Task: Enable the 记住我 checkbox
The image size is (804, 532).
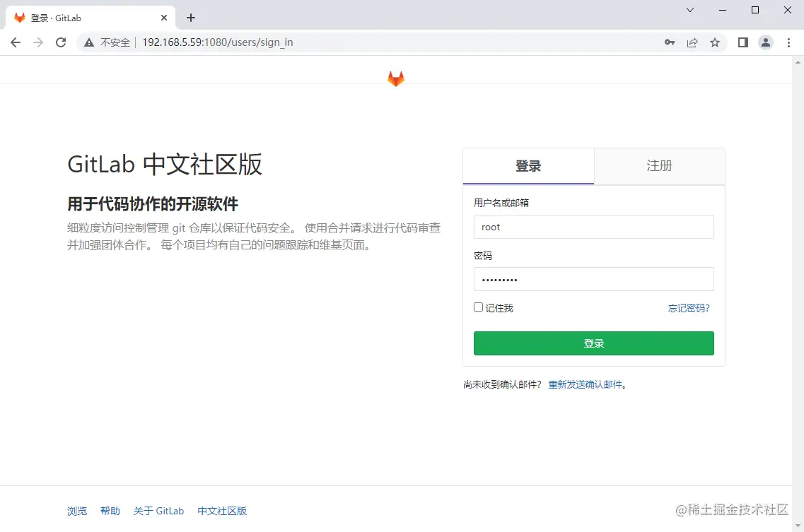Action: pos(479,307)
